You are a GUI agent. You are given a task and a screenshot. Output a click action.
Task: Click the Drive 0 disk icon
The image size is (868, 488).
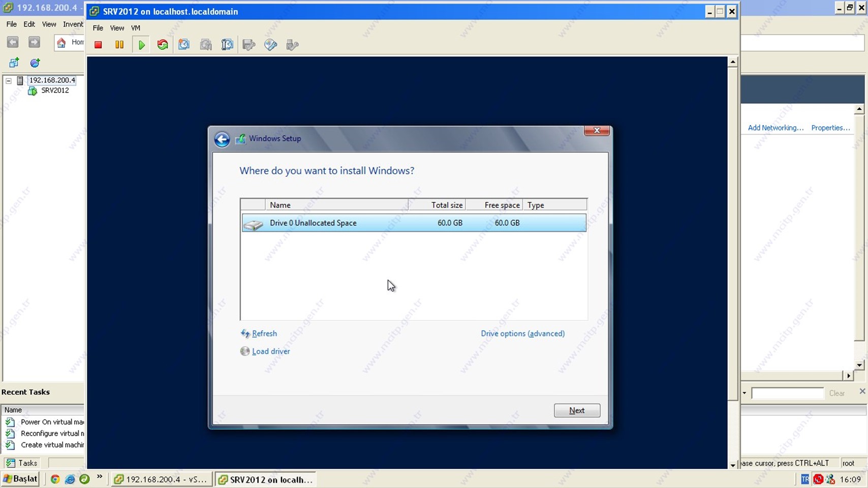point(253,224)
